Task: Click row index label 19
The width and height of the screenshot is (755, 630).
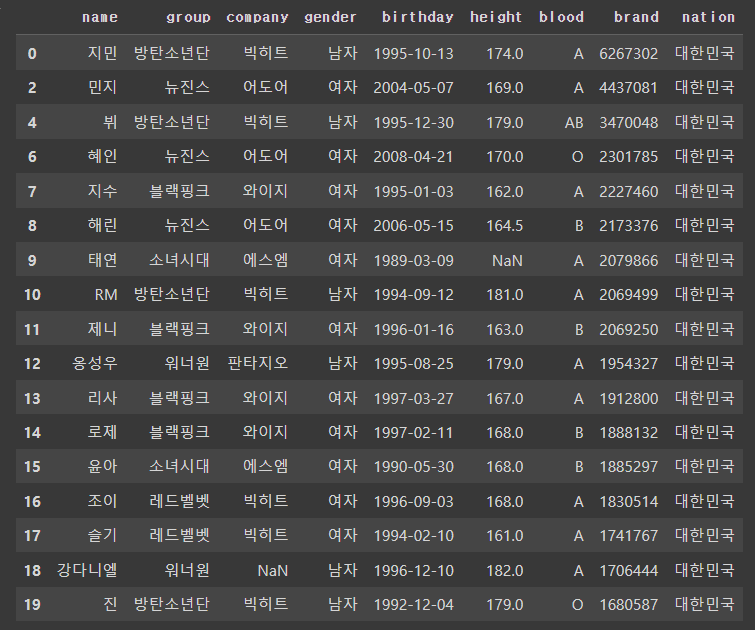Action: tap(32, 604)
